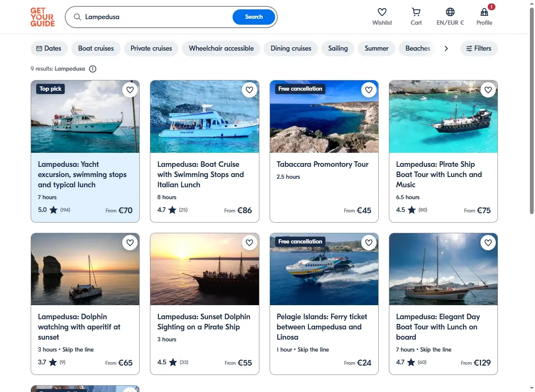Click the 4.5 rating with 80 reviews
This screenshot has height=392, width=535.
click(411, 210)
